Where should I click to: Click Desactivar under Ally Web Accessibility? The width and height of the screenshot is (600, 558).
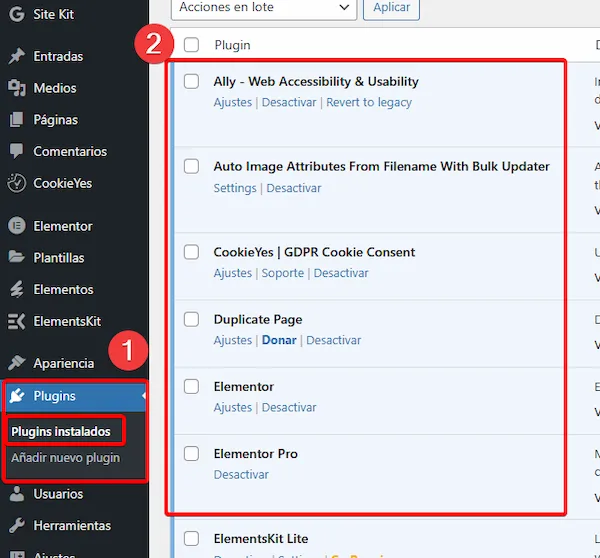click(x=289, y=102)
